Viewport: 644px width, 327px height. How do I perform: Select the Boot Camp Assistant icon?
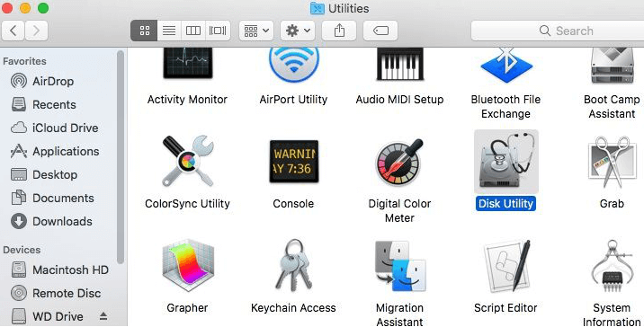(612, 66)
